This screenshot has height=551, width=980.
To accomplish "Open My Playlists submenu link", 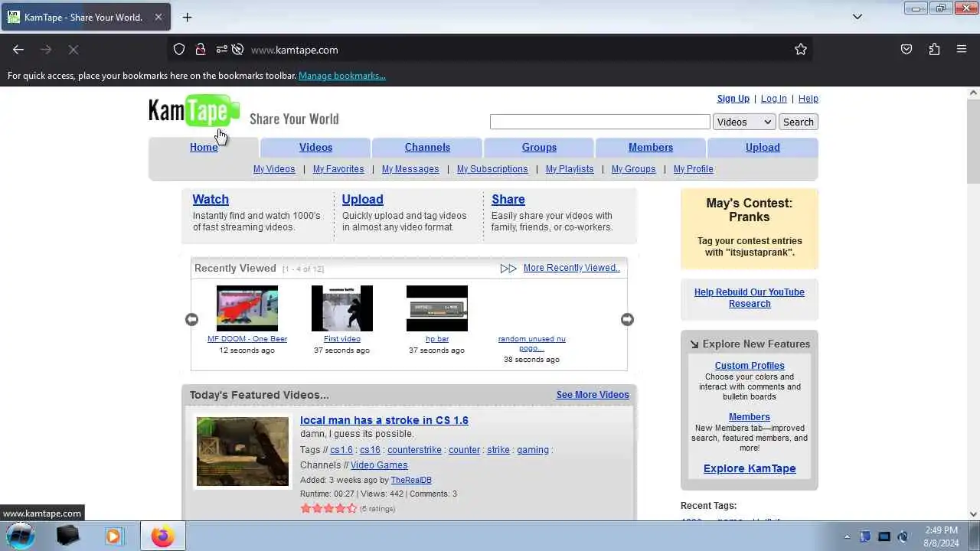I will (570, 169).
